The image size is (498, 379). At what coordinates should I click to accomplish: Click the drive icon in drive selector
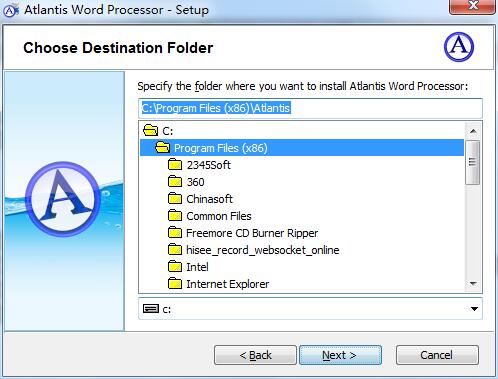[x=151, y=309]
